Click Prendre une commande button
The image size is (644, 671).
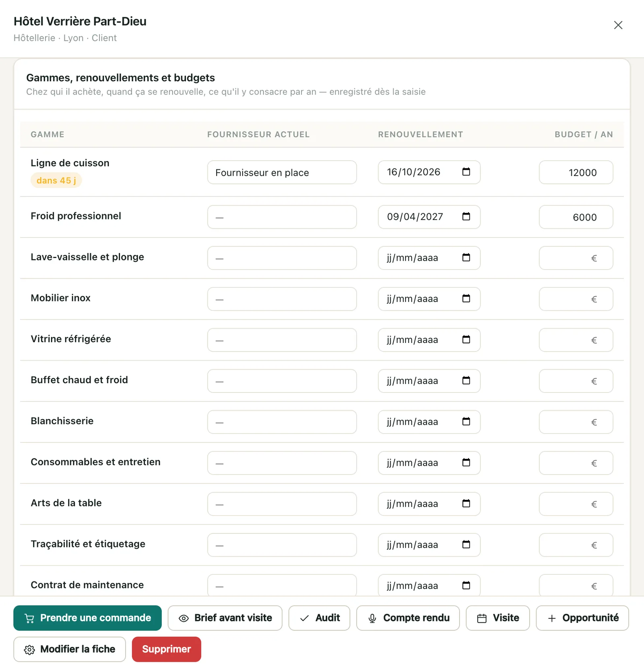click(87, 618)
